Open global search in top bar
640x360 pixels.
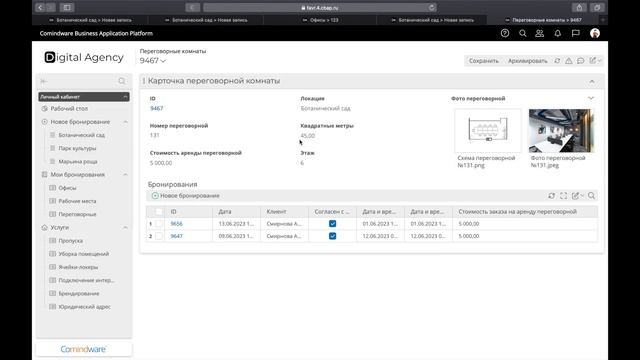(522, 33)
